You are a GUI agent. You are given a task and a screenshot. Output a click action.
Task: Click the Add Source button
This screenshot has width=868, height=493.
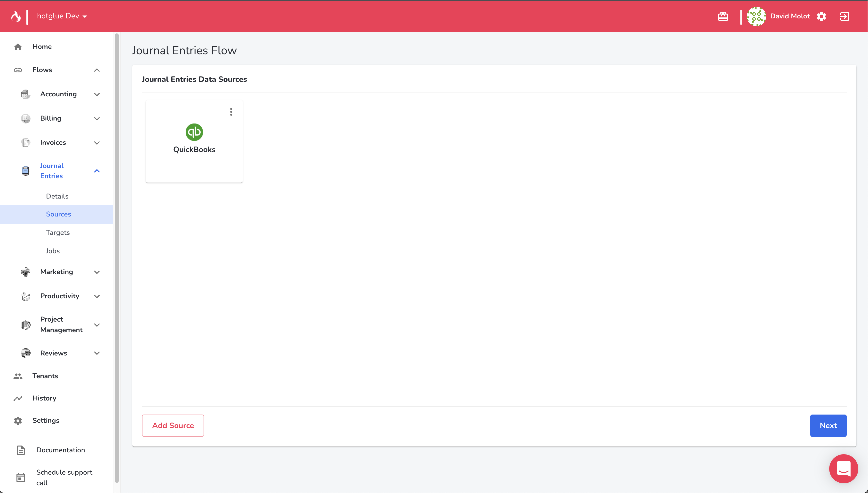(x=173, y=426)
